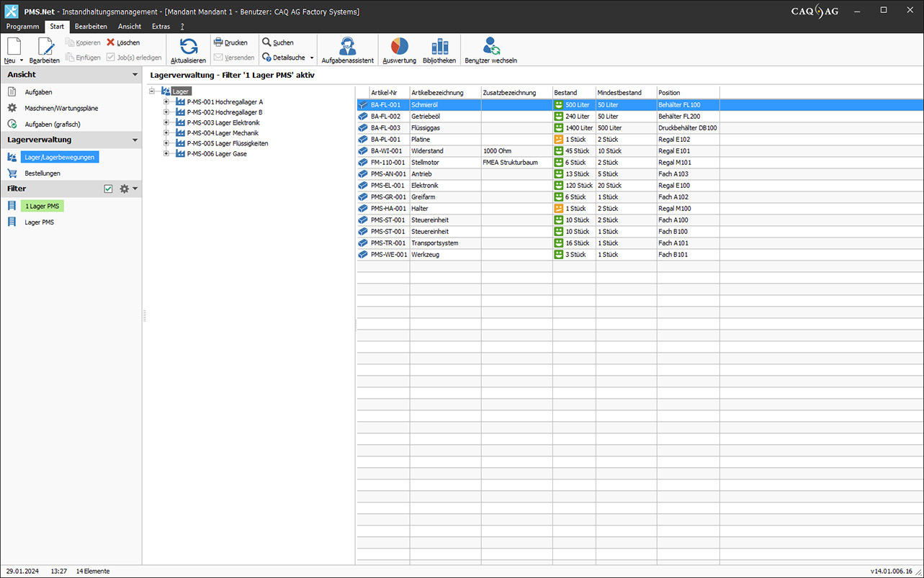Open the Ansicht ribbon tab
This screenshot has height=578, width=924.
pos(130,27)
